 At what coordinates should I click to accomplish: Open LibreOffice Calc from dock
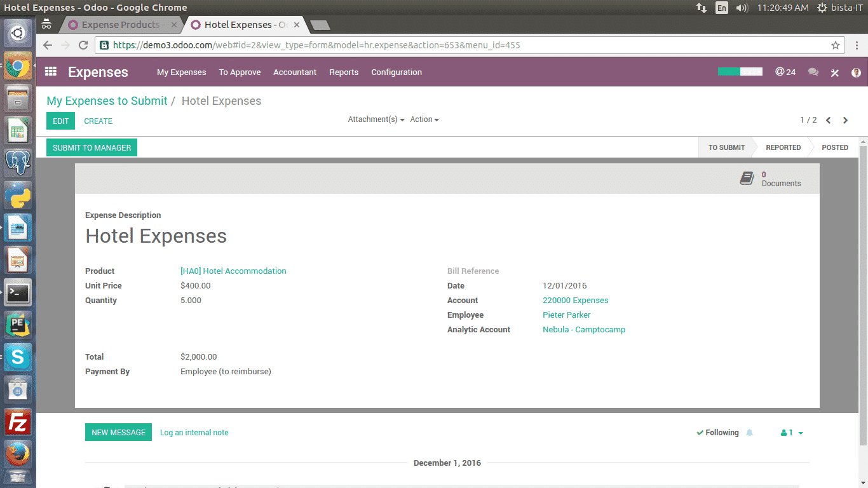click(18, 131)
